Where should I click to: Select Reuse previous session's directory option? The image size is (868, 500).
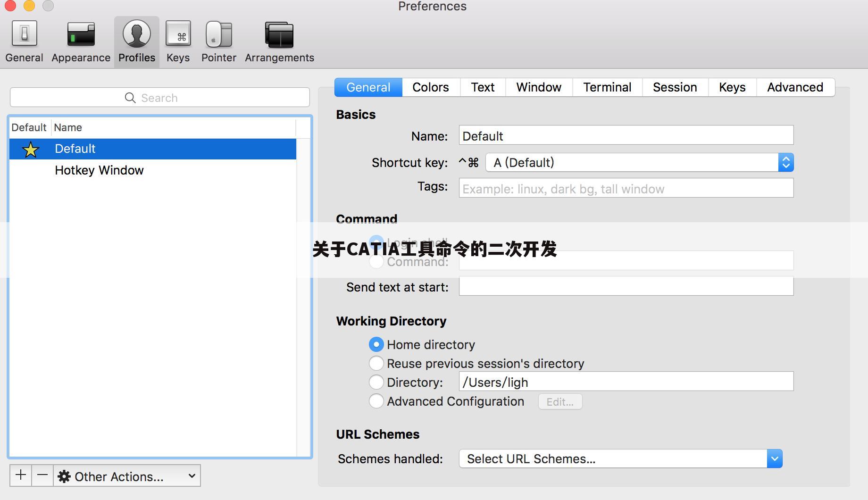376,364
